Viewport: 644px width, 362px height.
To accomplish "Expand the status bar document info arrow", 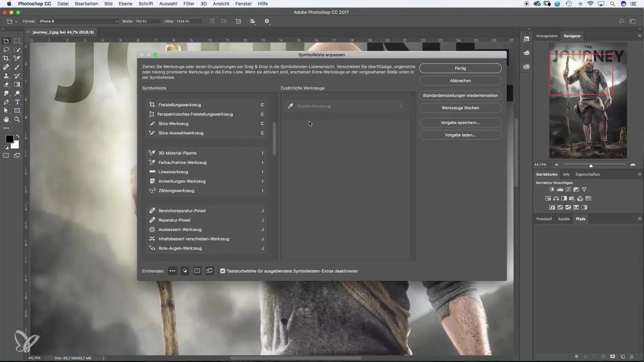I will [104, 358].
